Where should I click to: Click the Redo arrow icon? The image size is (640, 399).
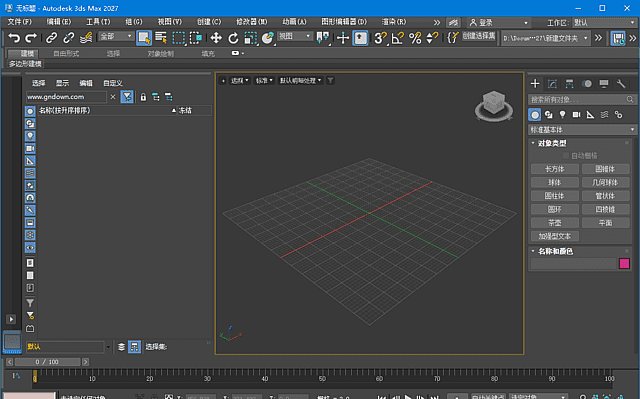[31, 38]
